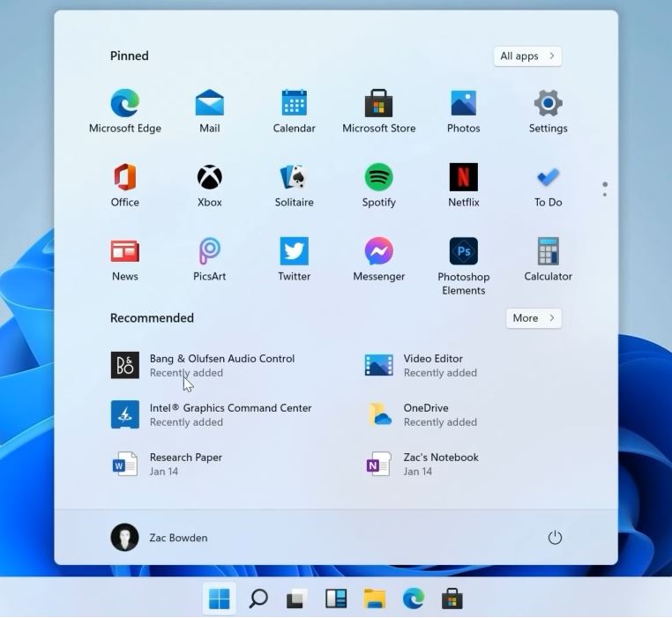The image size is (672, 618).
Task: Open Spotify from pinned apps
Action: [379, 185]
